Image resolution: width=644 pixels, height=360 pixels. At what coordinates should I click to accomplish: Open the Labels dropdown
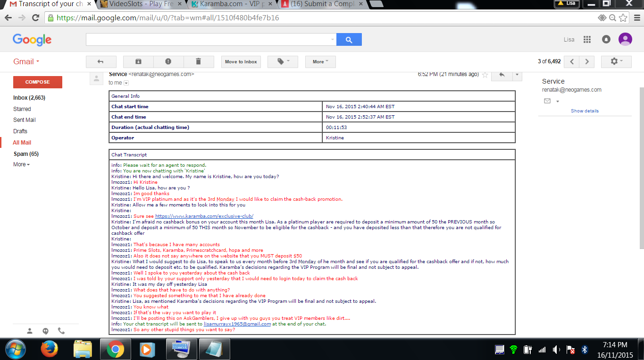tap(283, 62)
